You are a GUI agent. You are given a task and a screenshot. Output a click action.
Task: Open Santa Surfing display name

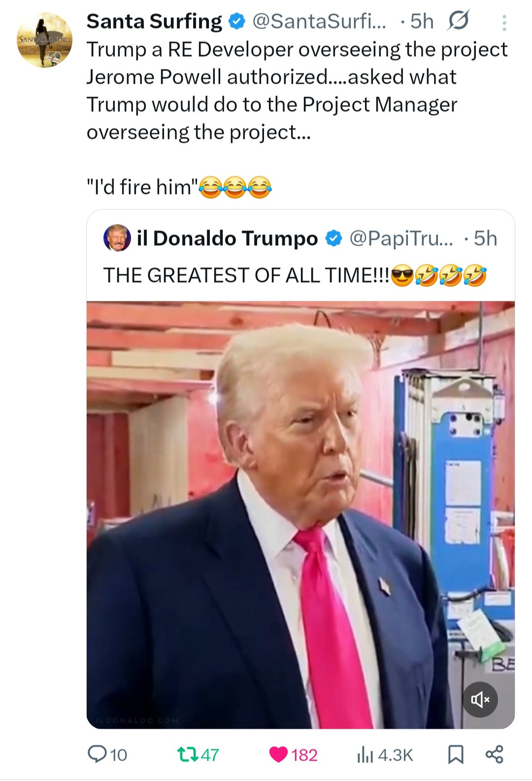[154, 22]
